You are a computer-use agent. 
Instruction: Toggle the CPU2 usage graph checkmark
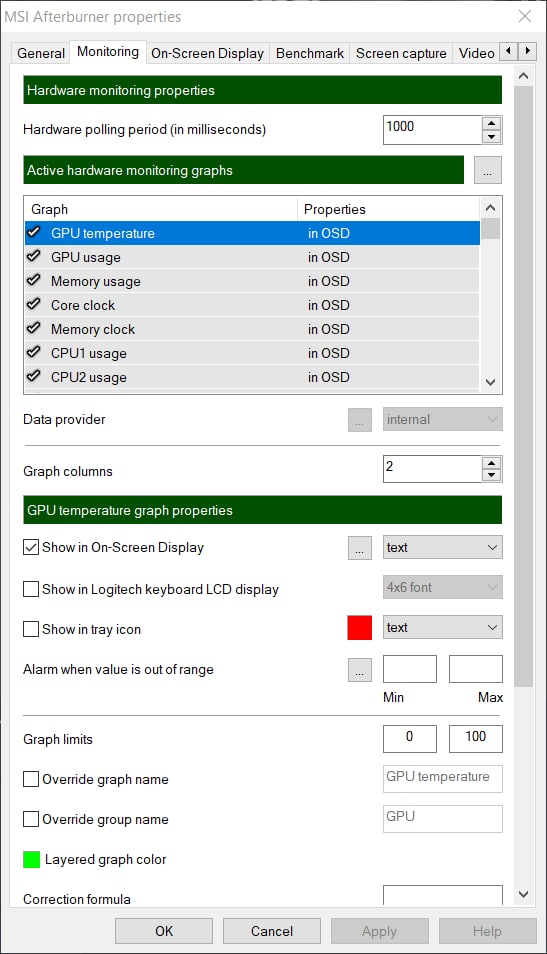34,377
